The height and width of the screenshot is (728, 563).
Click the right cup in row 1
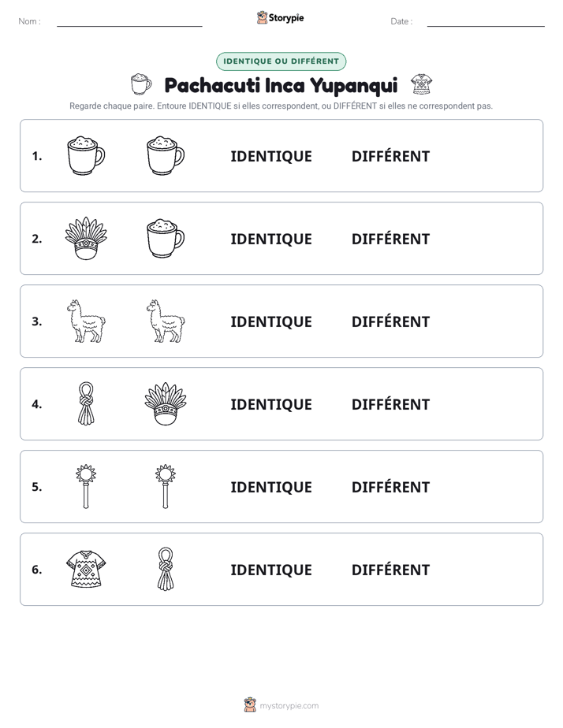pos(166,155)
